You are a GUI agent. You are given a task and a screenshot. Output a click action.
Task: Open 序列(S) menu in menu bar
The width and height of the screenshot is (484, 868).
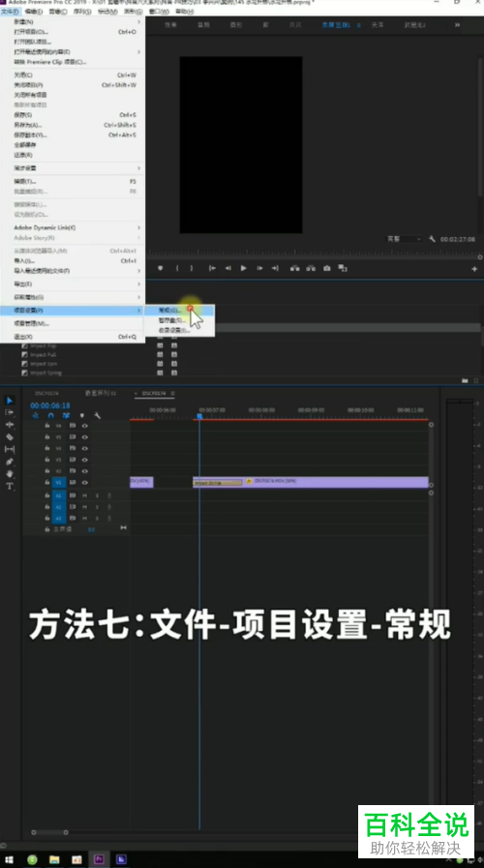[82, 11]
